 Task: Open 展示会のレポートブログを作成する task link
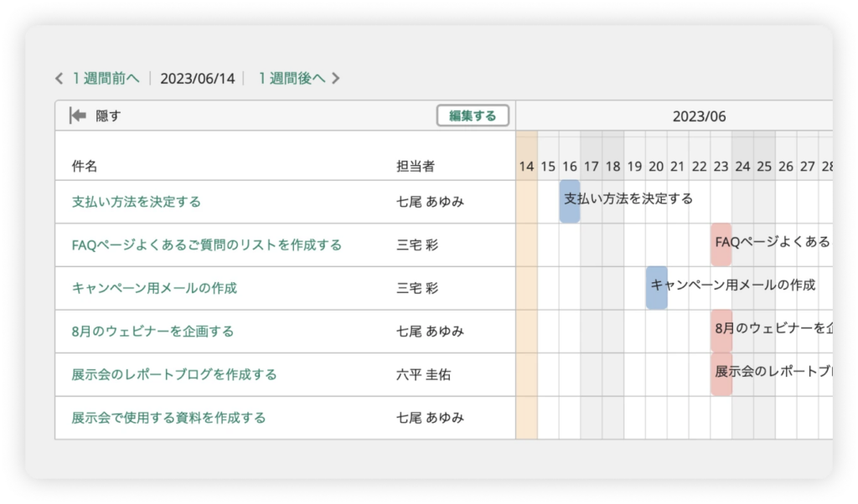pyautogui.click(x=174, y=374)
